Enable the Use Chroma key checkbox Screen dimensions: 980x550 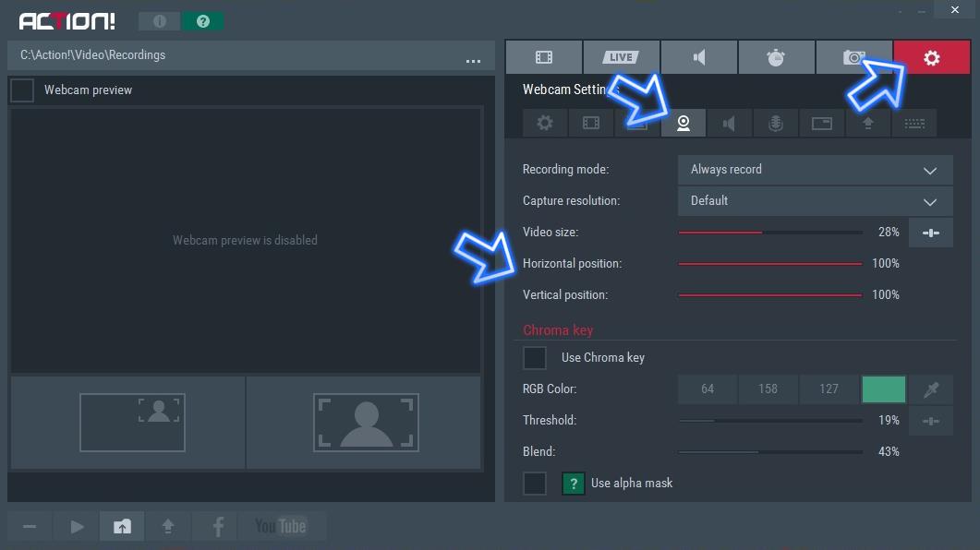pyautogui.click(x=535, y=358)
